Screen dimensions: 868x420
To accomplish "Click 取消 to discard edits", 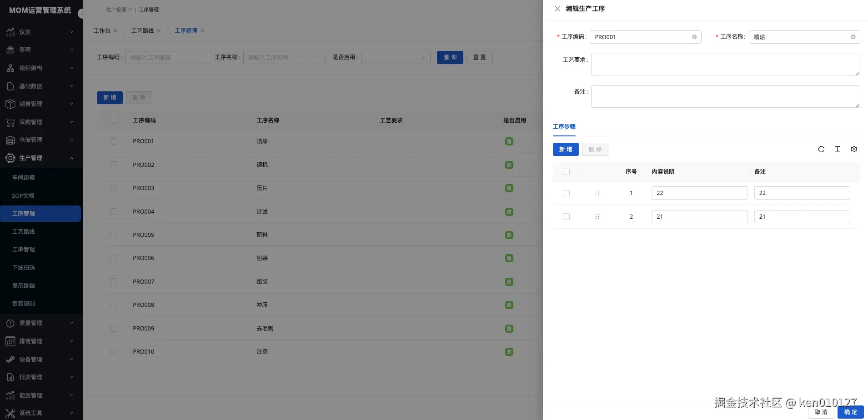I will (821, 412).
